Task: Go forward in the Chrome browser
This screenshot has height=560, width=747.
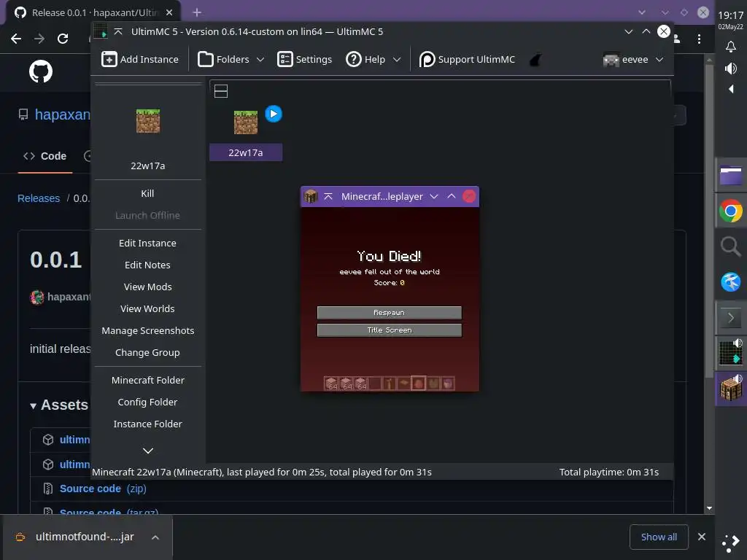Action: pos(39,39)
